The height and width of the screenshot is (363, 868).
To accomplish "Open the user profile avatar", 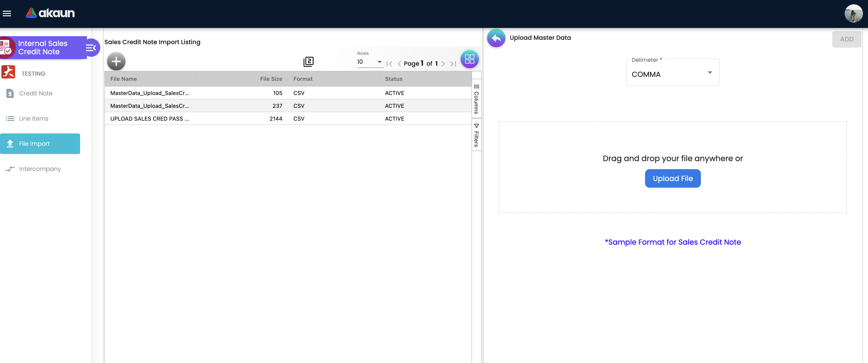I will click(853, 14).
